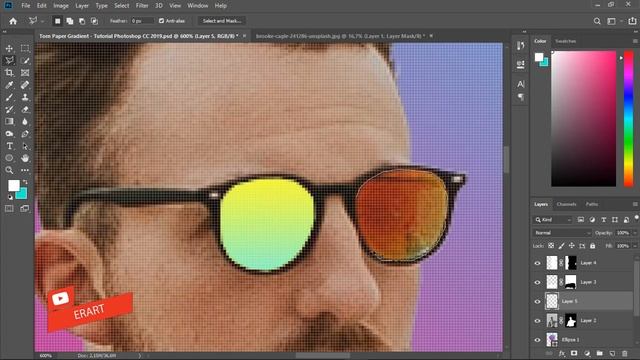640x360 pixels.
Task: Add a layer mask to Layer 5
Action: tap(574, 353)
